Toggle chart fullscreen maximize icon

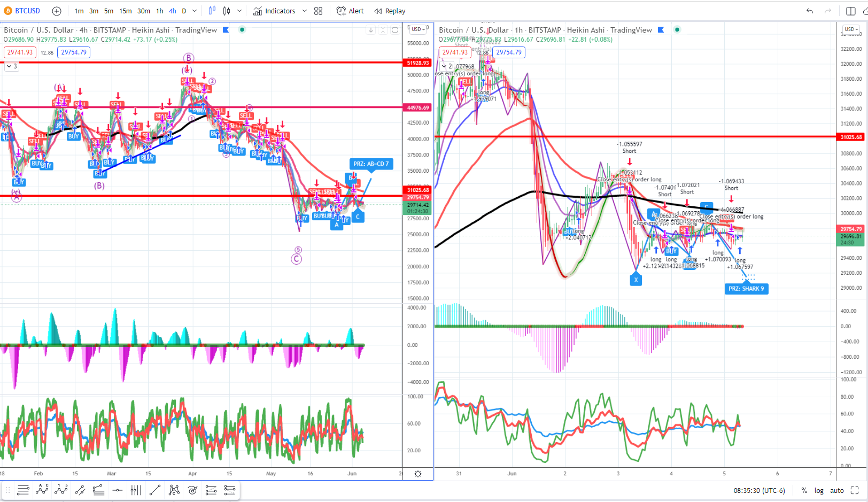click(855, 490)
